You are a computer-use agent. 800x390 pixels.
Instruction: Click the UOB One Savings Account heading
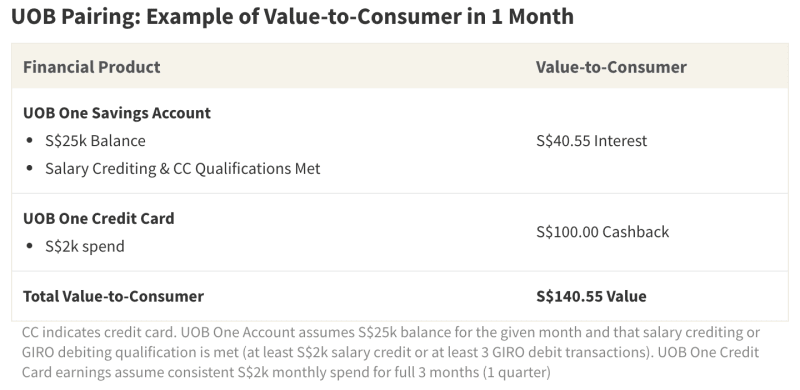pos(117,113)
